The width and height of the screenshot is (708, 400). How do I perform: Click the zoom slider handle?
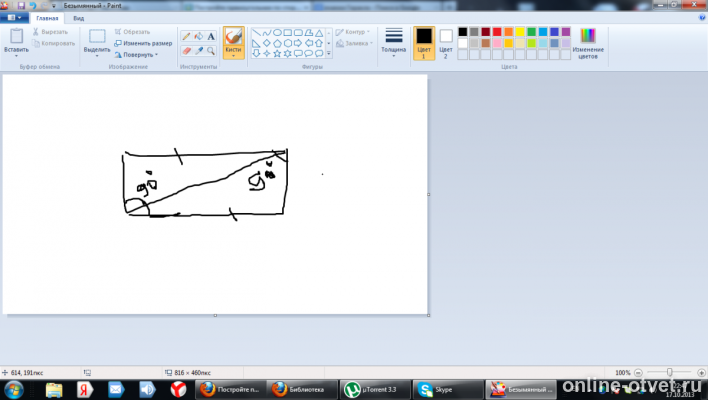(670, 372)
